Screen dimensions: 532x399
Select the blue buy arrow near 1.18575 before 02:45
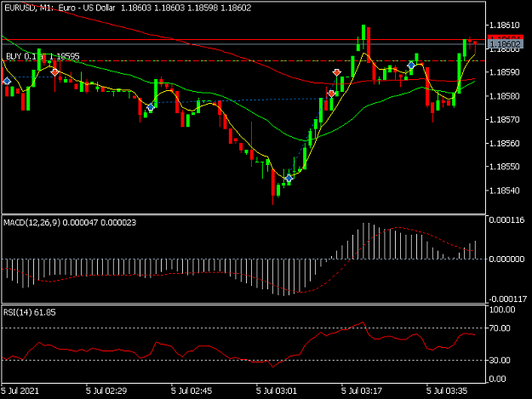click(x=151, y=108)
